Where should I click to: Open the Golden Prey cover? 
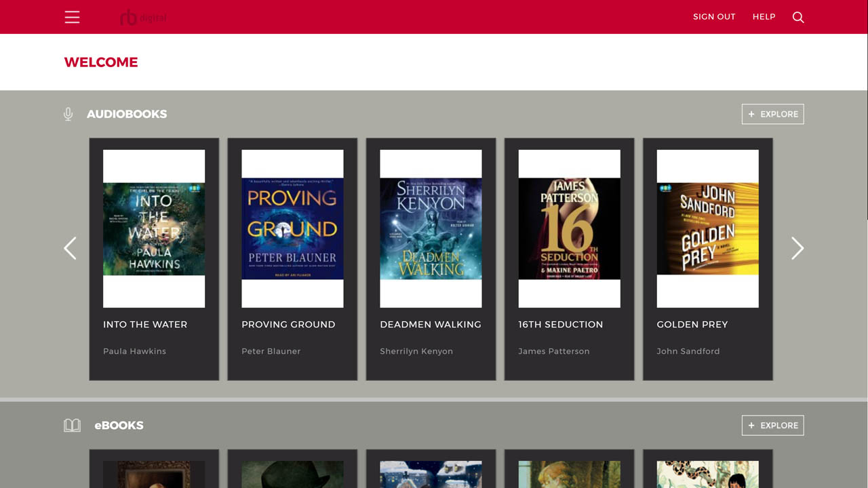point(707,229)
